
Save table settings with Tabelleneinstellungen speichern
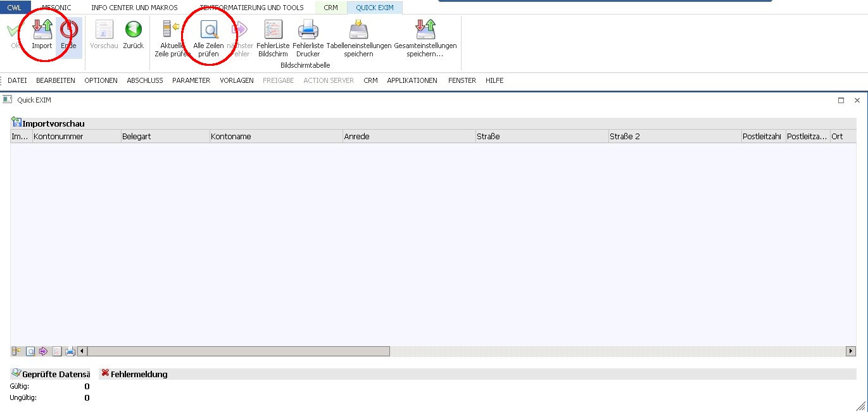coord(358,30)
